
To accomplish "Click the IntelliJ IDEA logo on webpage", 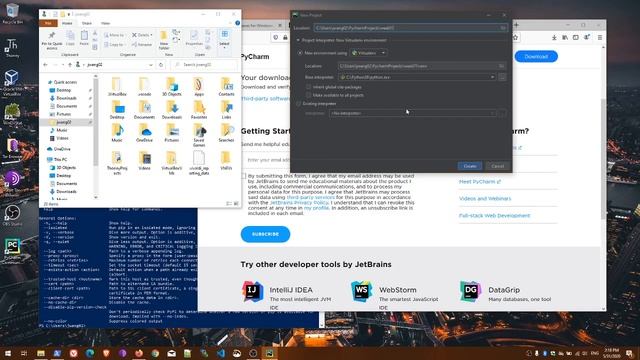I will pos(253,291).
